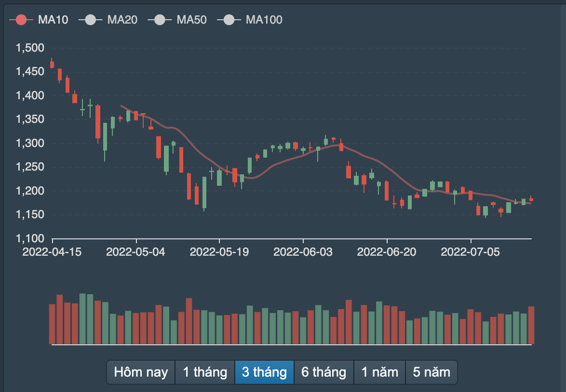Image resolution: width=566 pixels, height=392 pixels.
Task: Click the 2022-07-05 date axis label
Action: pos(471,252)
